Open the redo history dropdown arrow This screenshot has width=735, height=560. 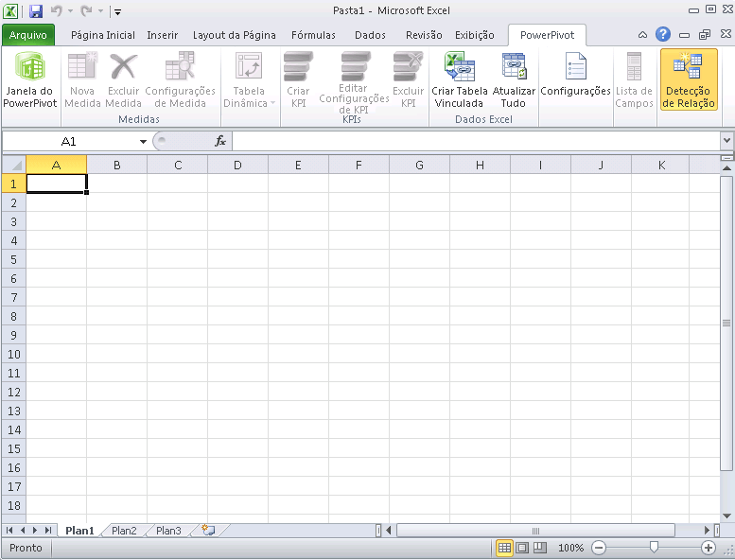click(100, 10)
